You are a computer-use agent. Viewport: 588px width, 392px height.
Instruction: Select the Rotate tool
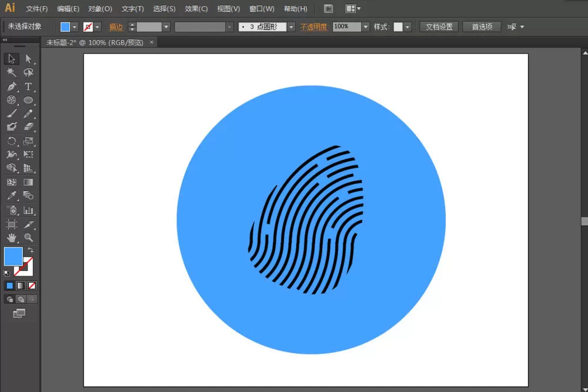point(11,141)
